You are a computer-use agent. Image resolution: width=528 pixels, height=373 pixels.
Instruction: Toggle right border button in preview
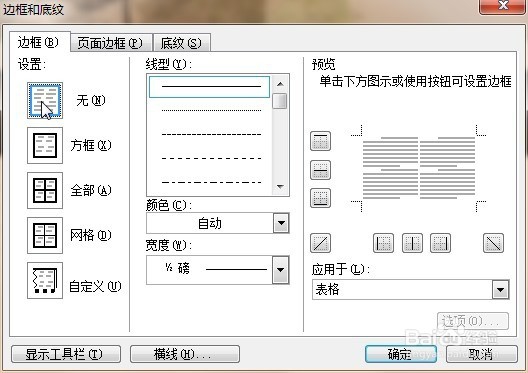(x=440, y=243)
